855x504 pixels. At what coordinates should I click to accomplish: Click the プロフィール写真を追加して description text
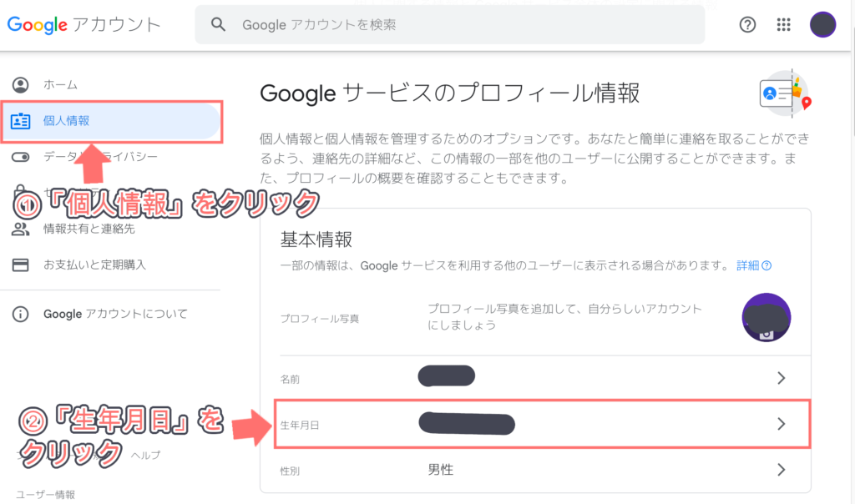coord(564,316)
